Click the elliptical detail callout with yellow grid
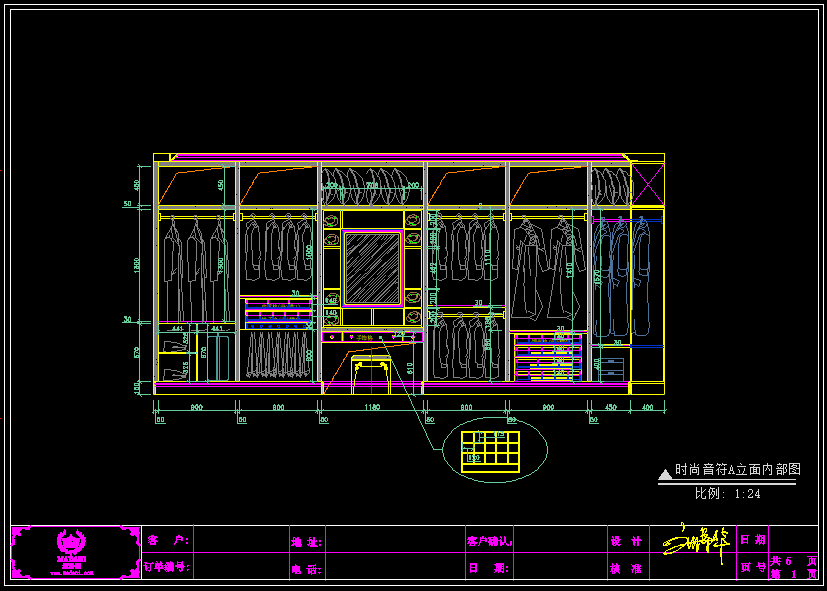 click(x=489, y=450)
